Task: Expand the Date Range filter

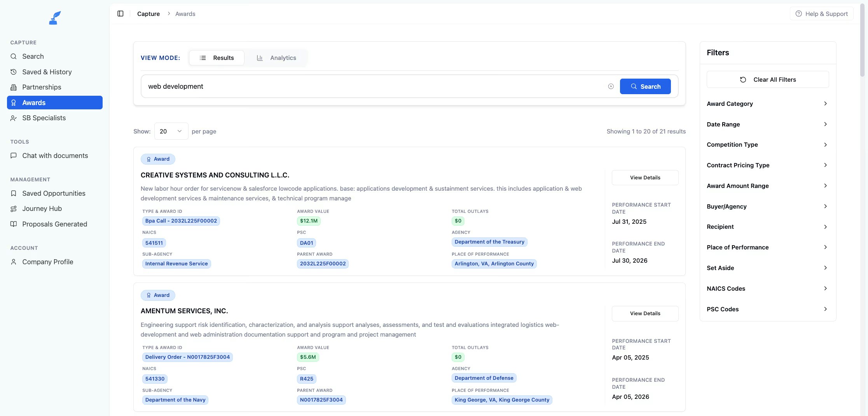Action: click(x=767, y=124)
